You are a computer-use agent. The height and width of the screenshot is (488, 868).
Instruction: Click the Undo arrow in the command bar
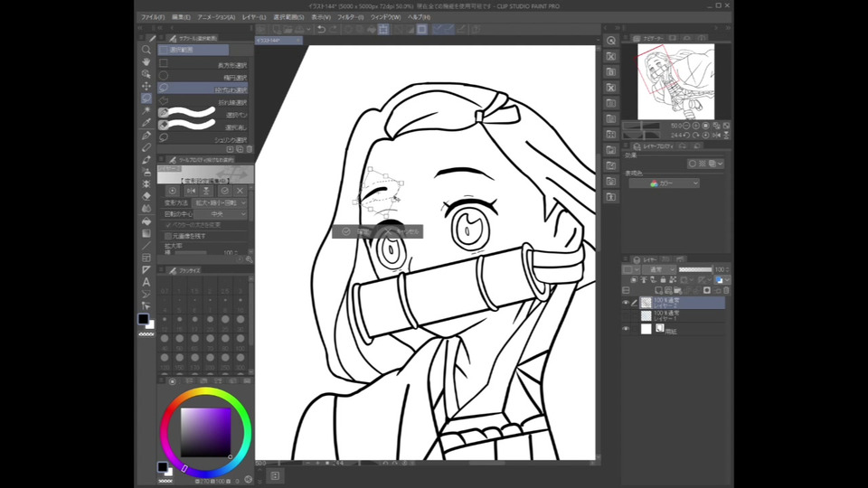pyautogui.click(x=321, y=29)
